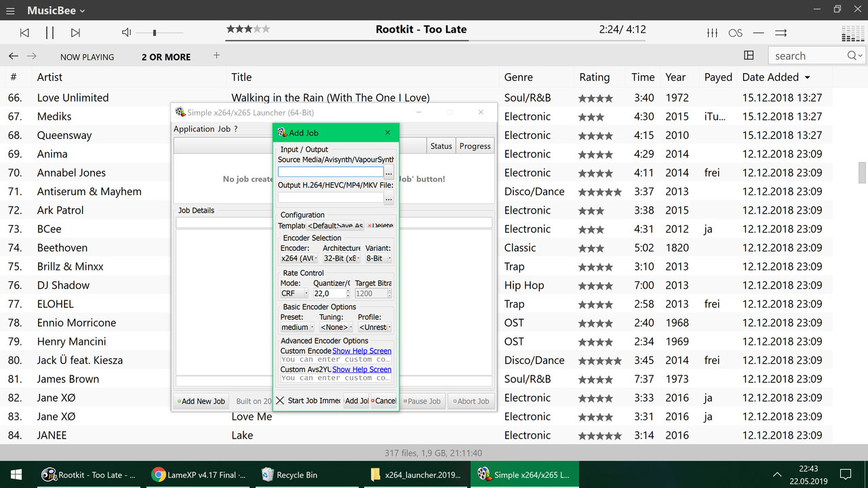Click the Source Media input field
Image resolution: width=868 pixels, height=488 pixels.
(330, 172)
